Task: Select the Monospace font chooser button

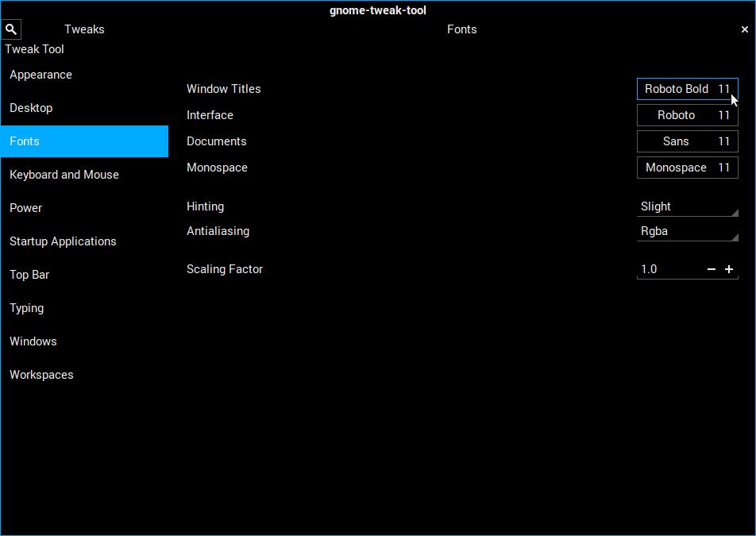Action: pos(687,168)
